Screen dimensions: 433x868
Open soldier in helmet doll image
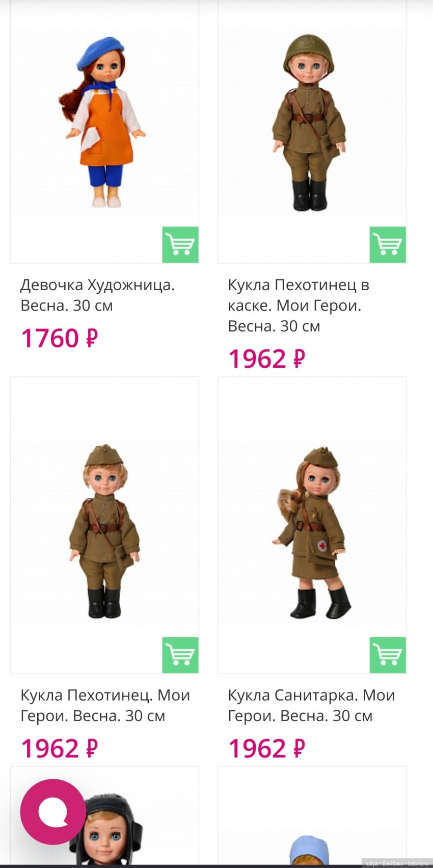[x=312, y=122]
